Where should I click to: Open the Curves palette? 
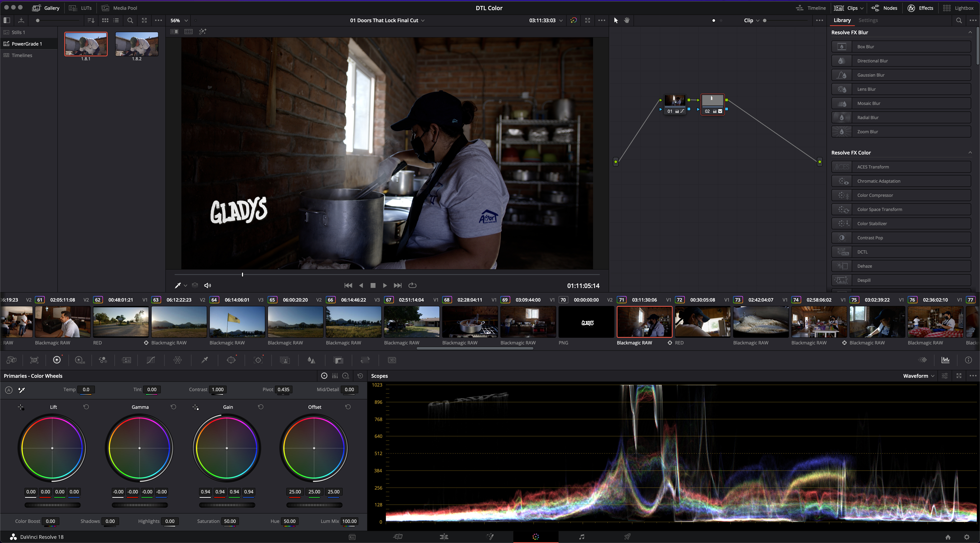point(151,360)
